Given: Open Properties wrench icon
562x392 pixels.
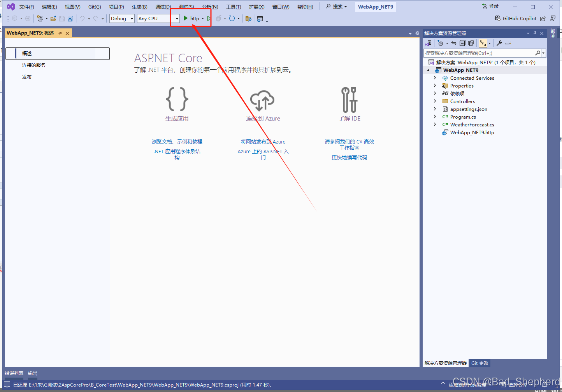Looking at the screenshot, I should (x=499, y=43).
